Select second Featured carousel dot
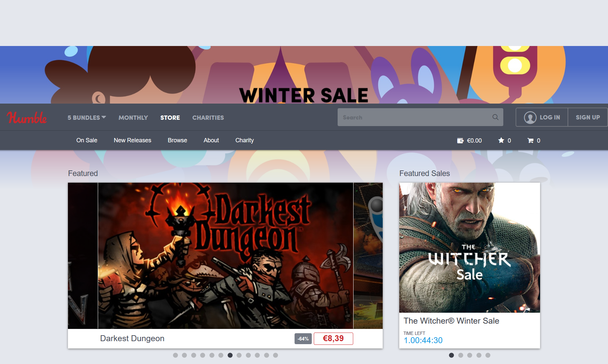 pyautogui.click(x=185, y=355)
